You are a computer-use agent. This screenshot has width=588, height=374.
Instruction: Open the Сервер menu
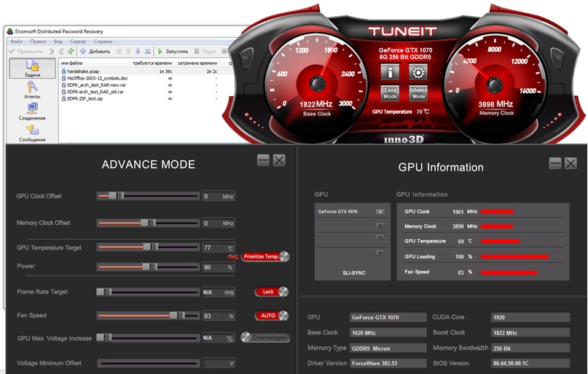point(78,42)
